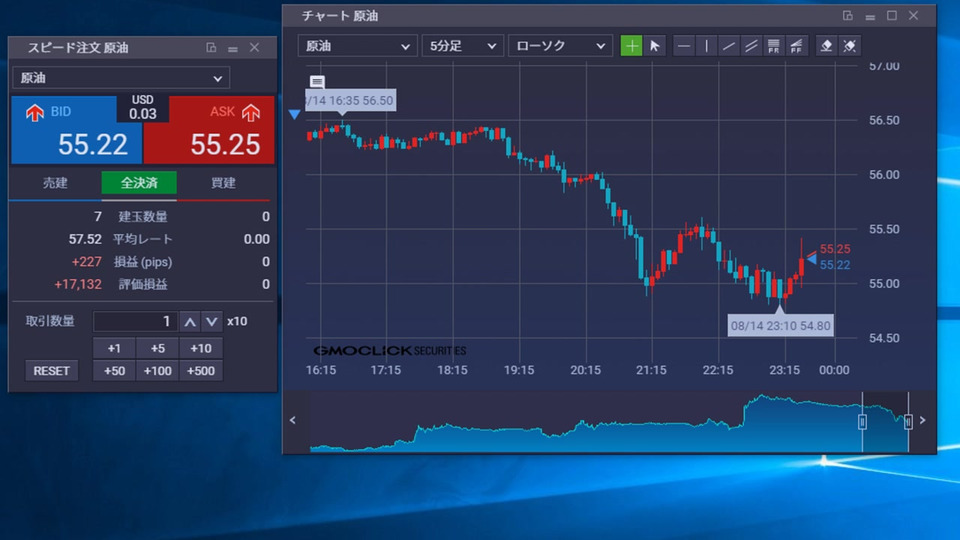Click the RESET quantity button

tap(51, 371)
